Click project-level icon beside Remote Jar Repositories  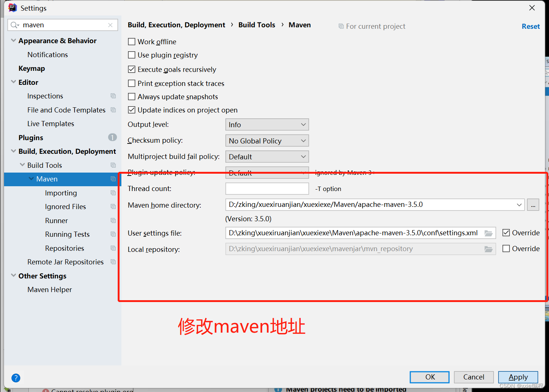pos(113,262)
